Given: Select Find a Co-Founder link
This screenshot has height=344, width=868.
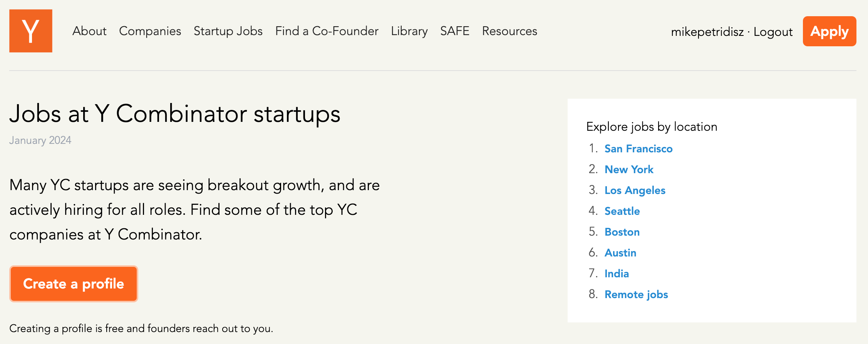Looking at the screenshot, I should (x=327, y=31).
